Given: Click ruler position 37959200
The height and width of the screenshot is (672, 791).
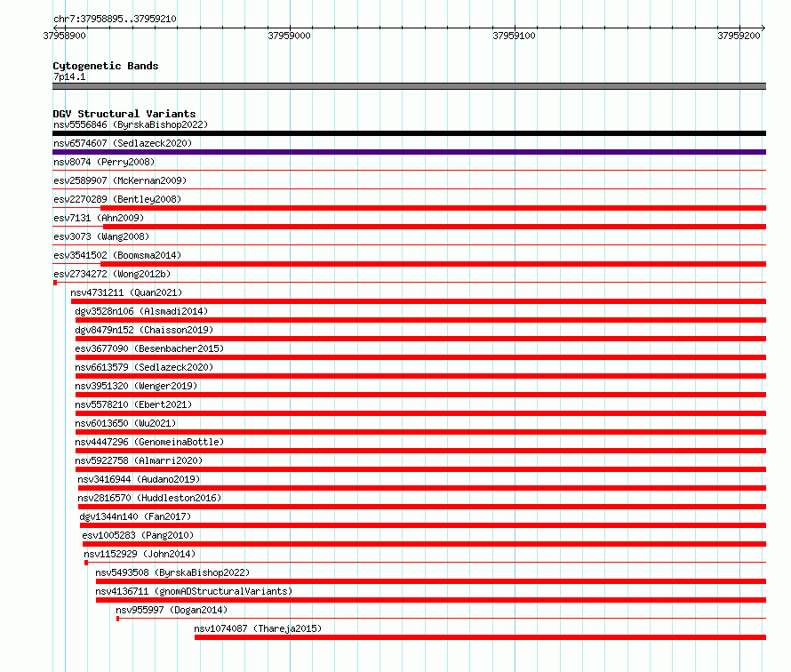Looking at the screenshot, I should [x=739, y=36].
